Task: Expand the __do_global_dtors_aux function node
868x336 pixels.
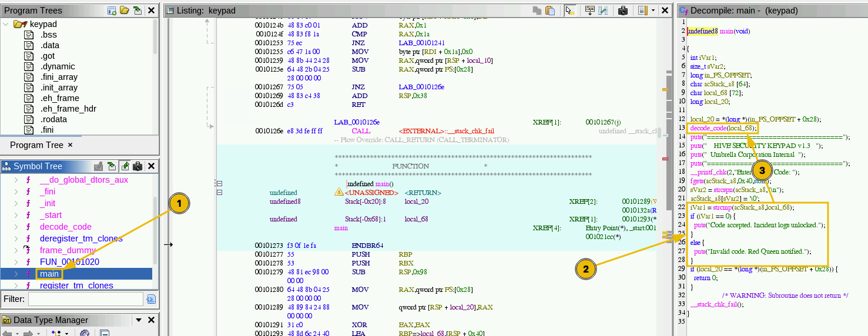Action: pos(16,180)
